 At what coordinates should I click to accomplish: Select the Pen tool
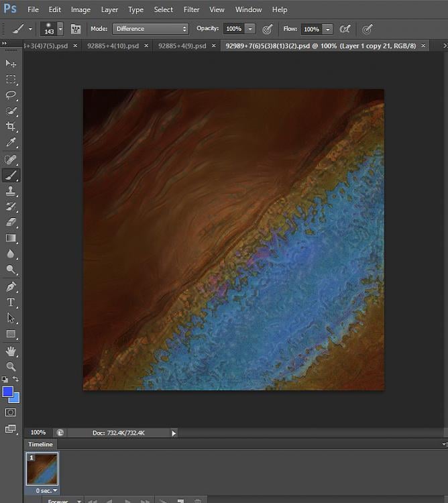(11, 287)
